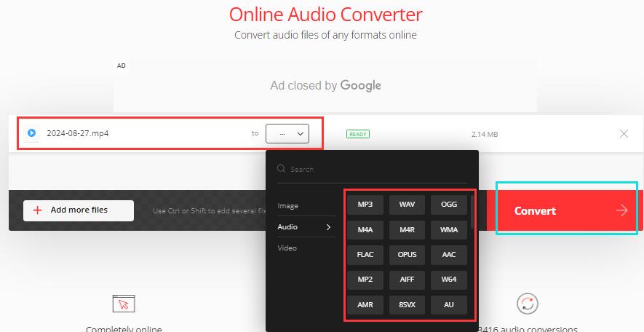Click the Completely online cursor icon
This screenshot has width=644, height=332.
(x=124, y=304)
